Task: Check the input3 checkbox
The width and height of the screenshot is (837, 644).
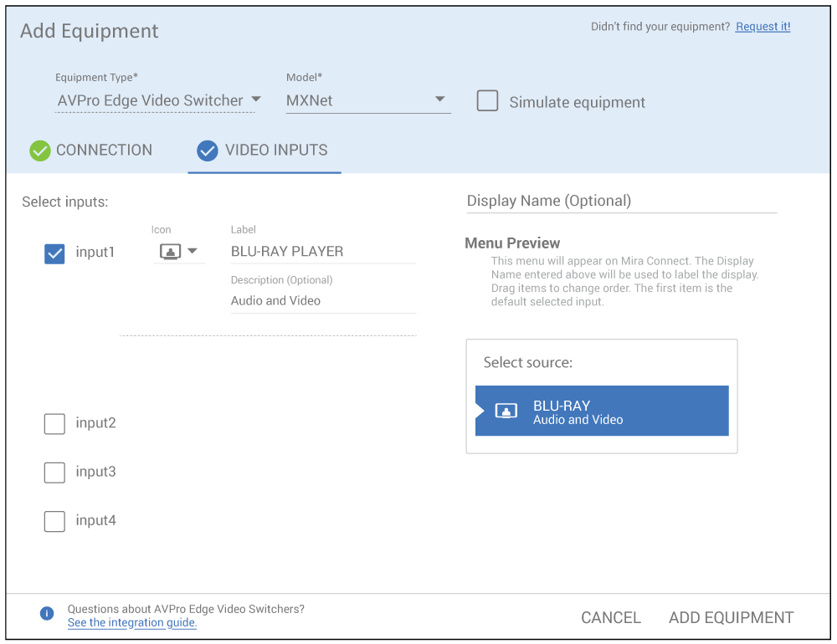Action: click(54, 473)
